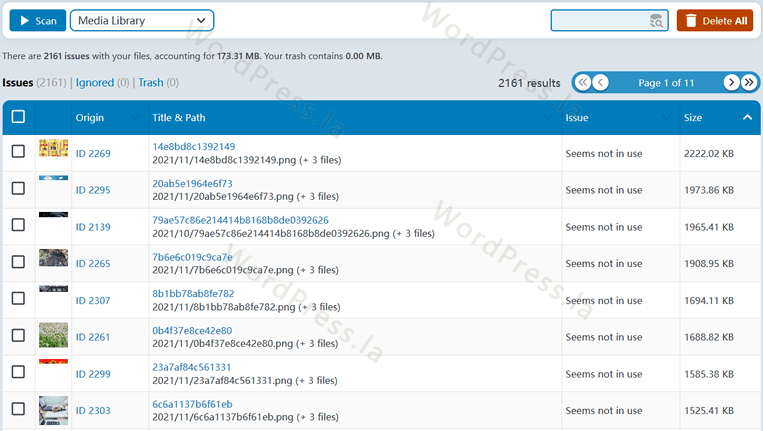Switch to the Ignored tab

[x=95, y=83]
